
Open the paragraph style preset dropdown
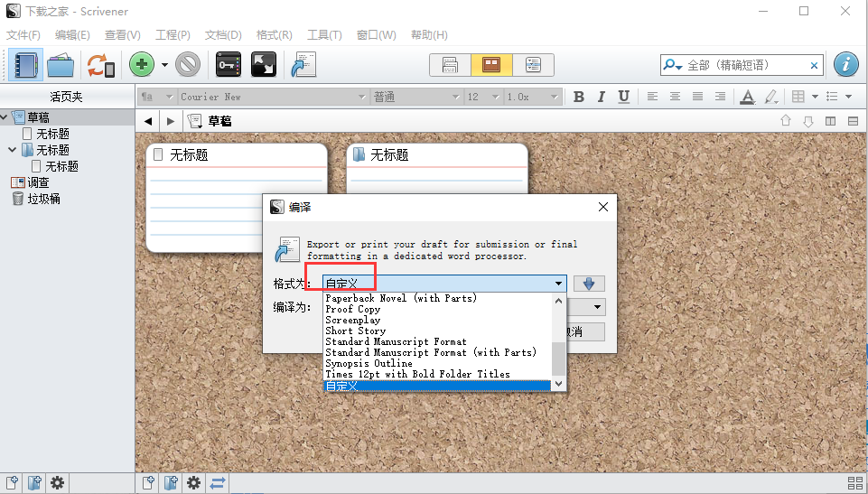pyautogui.click(x=156, y=97)
